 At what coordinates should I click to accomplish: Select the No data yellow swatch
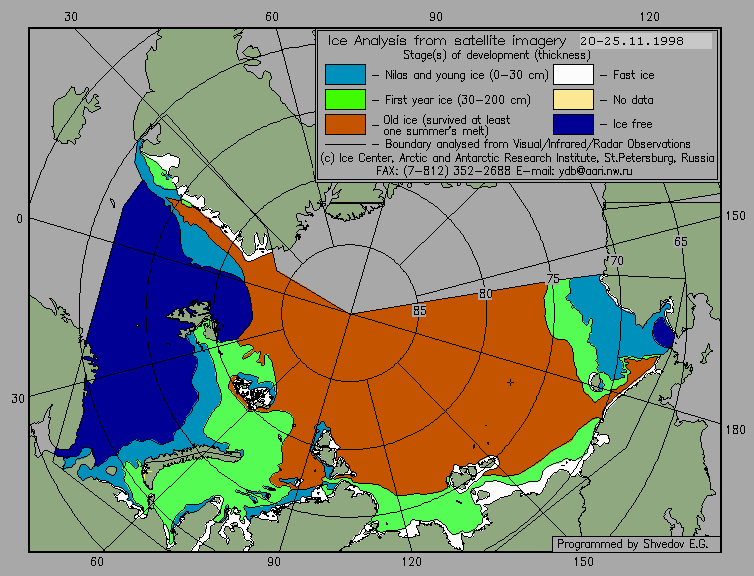(x=573, y=100)
